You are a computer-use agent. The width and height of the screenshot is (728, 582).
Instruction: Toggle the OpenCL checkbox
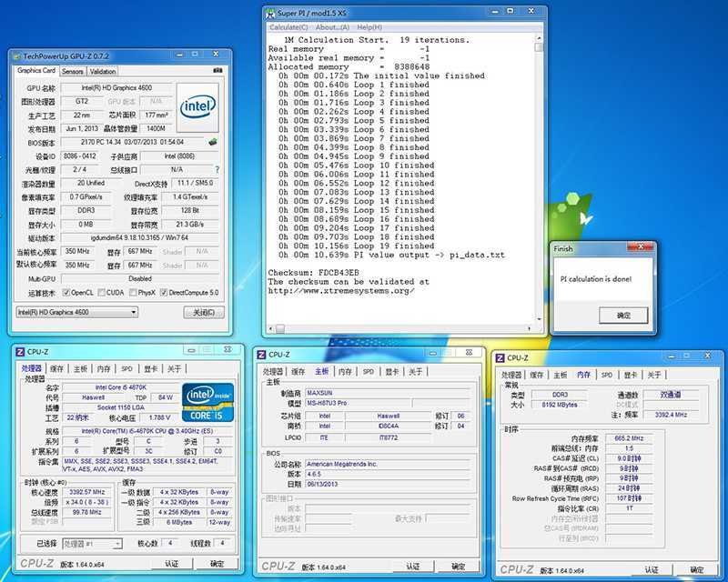(x=66, y=293)
